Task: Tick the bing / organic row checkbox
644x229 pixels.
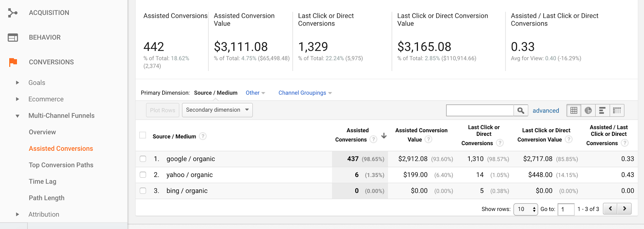Action: (143, 191)
